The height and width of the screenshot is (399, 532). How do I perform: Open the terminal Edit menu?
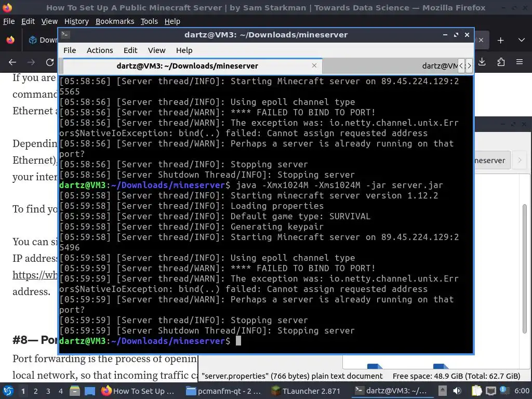tap(130, 50)
